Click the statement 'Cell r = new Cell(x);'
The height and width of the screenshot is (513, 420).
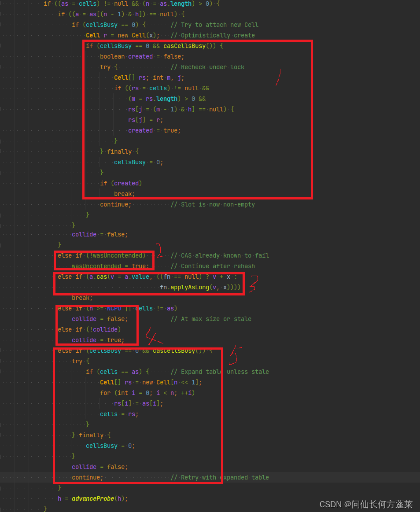[x=123, y=35]
